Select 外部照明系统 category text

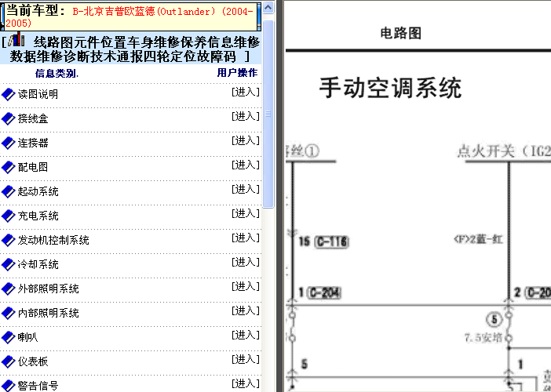[x=48, y=289]
